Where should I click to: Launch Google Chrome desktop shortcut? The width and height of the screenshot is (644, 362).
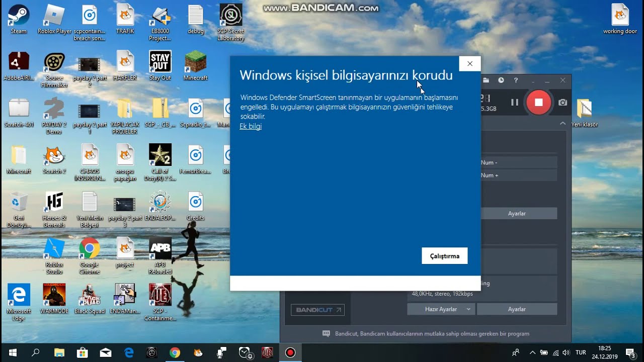[90, 256]
